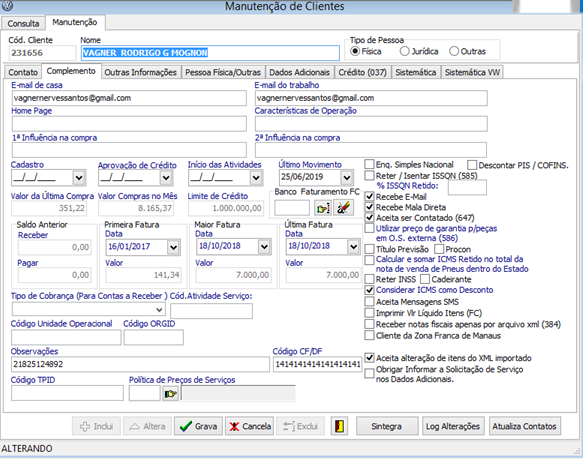Uncheck Considerar ICMS como Desconto
Image resolution: width=583 pixels, height=459 pixels.
pos(369,290)
